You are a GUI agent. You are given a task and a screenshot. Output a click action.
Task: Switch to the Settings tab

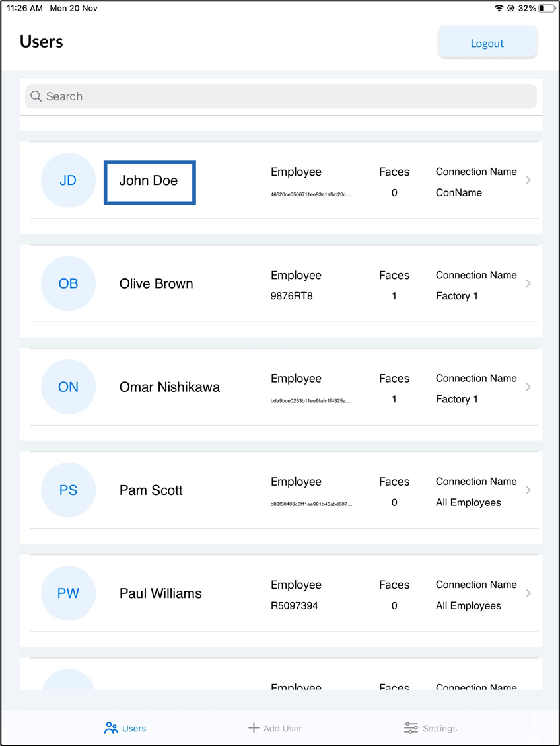click(431, 728)
